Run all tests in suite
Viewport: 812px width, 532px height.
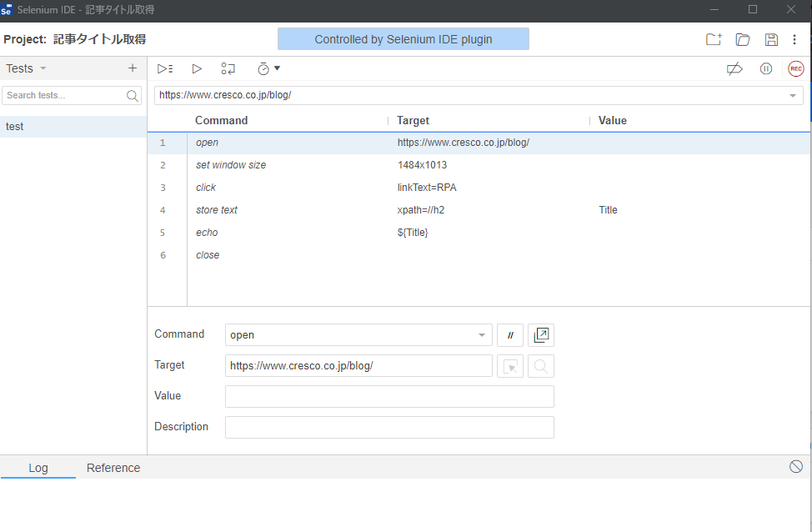pyautogui.click(x=165, y=68)
